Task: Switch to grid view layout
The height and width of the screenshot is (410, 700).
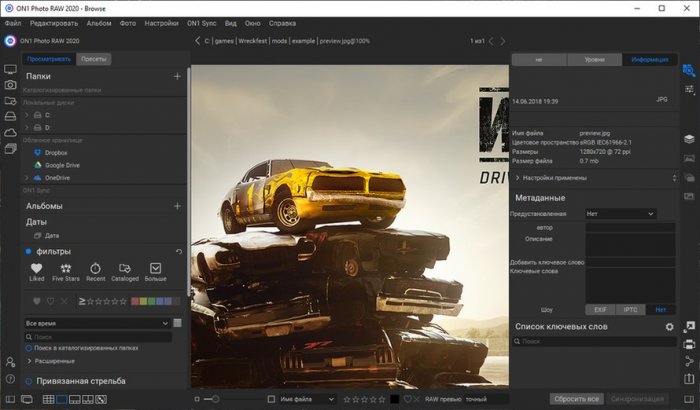Action: [x=48, y=399]
